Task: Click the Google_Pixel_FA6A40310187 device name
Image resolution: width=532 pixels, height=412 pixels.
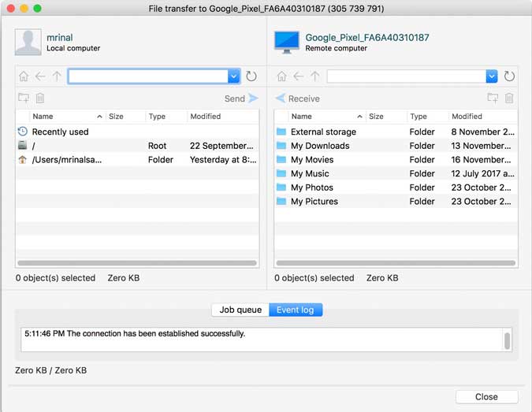Action: point(367,37)
